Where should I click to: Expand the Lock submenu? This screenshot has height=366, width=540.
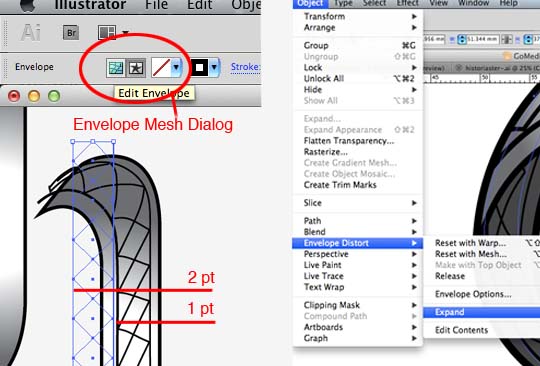(358, 67)
